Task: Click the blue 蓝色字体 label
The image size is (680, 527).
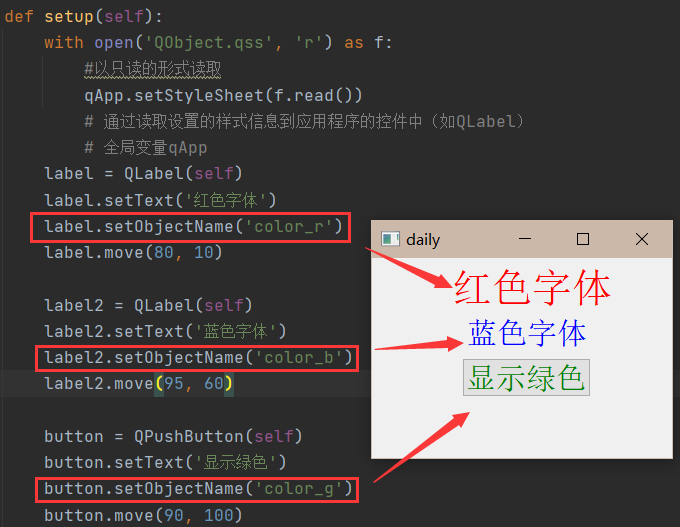Action: coord(527,333)
